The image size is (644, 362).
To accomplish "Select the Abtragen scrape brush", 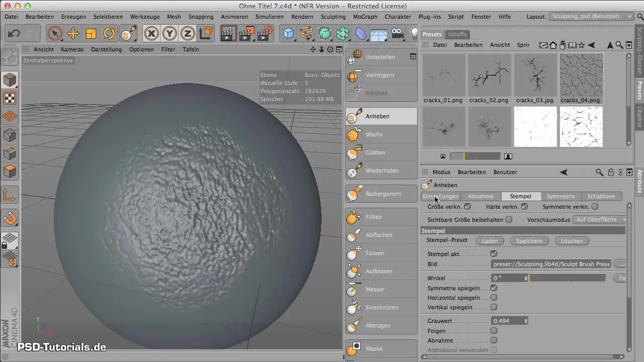I will pos(381,325).
